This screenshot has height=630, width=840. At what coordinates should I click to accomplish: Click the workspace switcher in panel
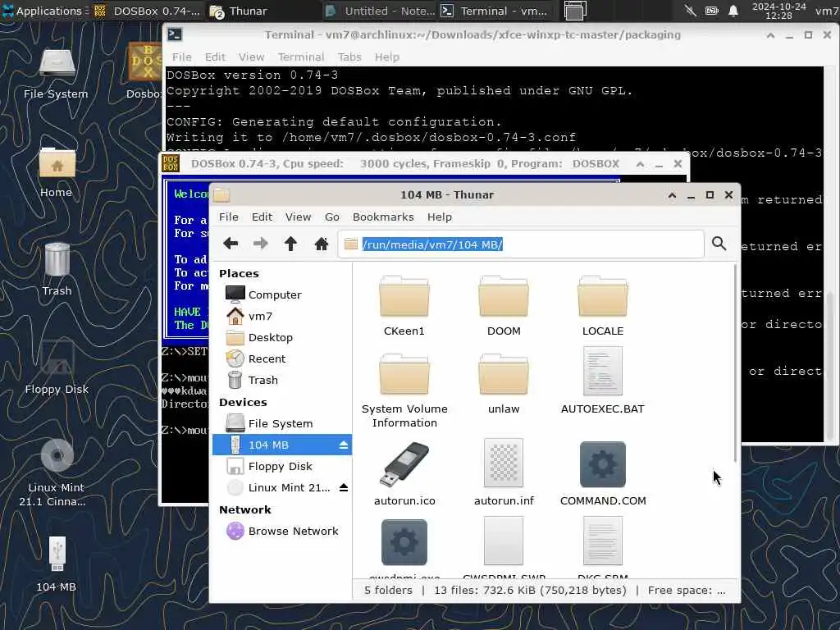(575, 11)
